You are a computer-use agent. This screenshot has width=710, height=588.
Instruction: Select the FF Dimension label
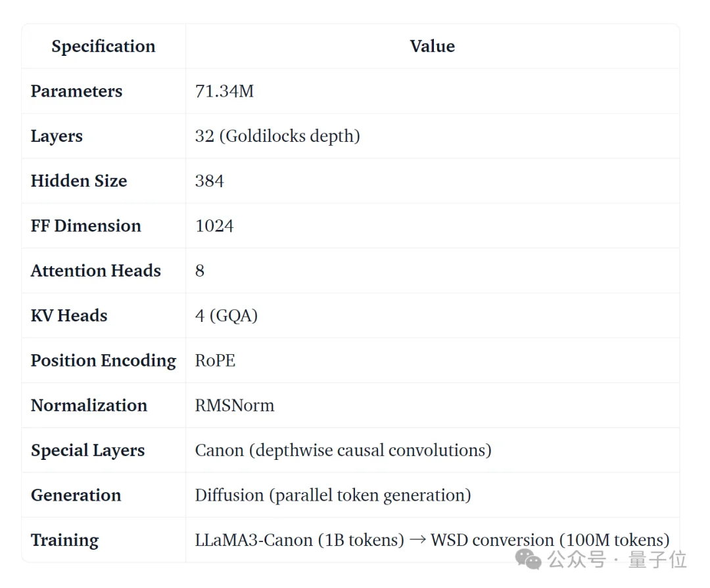[85, 226]
